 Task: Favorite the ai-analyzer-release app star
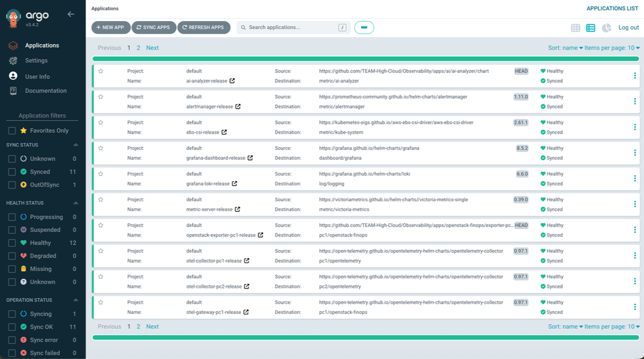(101, 71)
